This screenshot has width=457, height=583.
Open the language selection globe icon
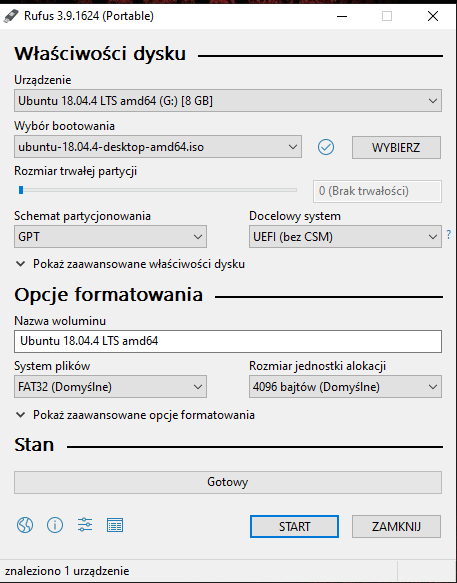[25, 525]
